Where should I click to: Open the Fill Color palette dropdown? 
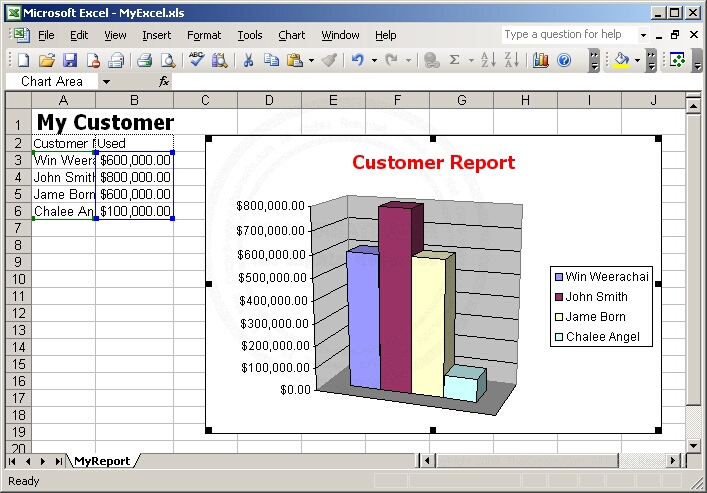637,60
